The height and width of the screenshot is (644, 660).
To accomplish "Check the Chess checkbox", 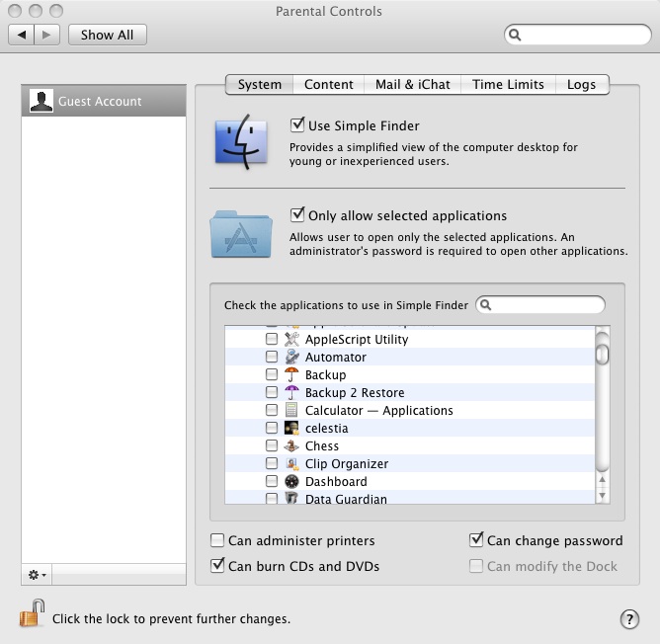I will pos(272,445).
